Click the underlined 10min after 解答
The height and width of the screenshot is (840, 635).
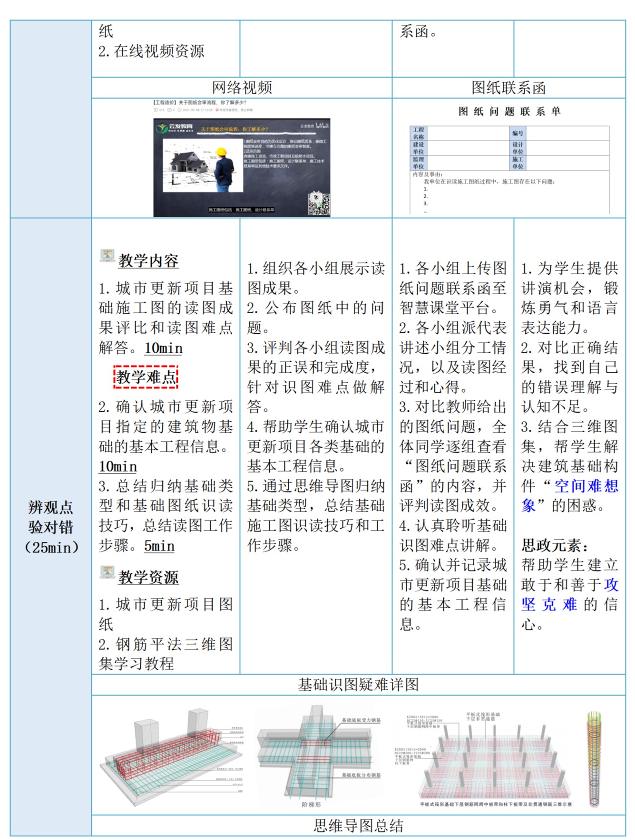pos(164,348)
